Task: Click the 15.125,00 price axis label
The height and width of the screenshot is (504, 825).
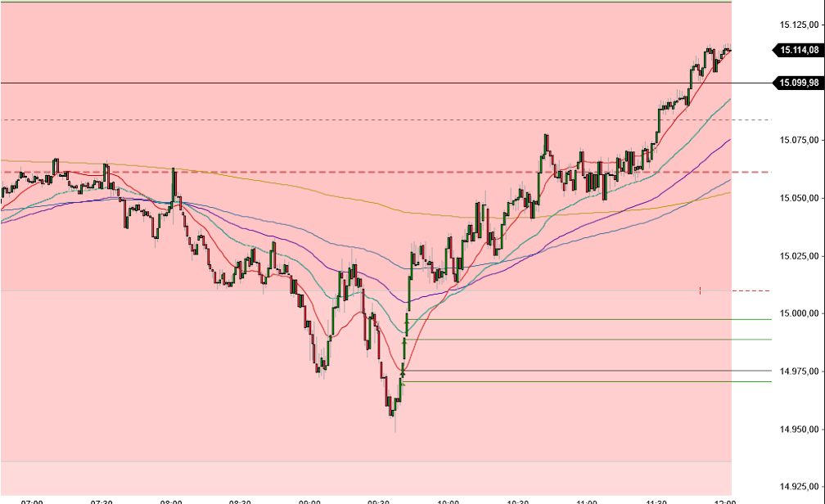Action: tap(796, 25)
